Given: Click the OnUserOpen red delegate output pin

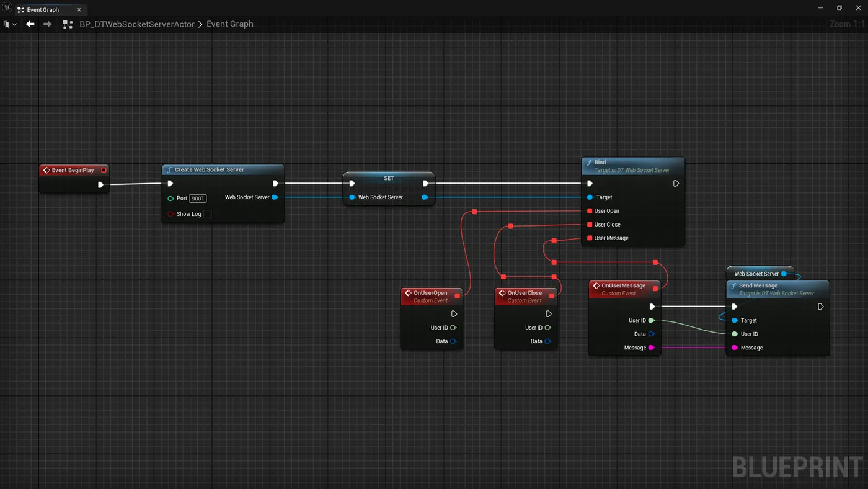Looking at the screenshot, I should click(458, 296).
